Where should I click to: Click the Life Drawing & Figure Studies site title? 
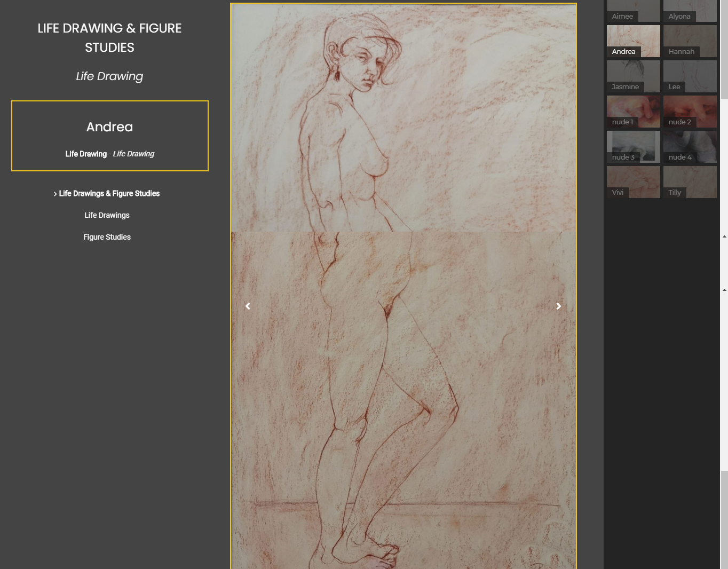[x=109, y=38]
